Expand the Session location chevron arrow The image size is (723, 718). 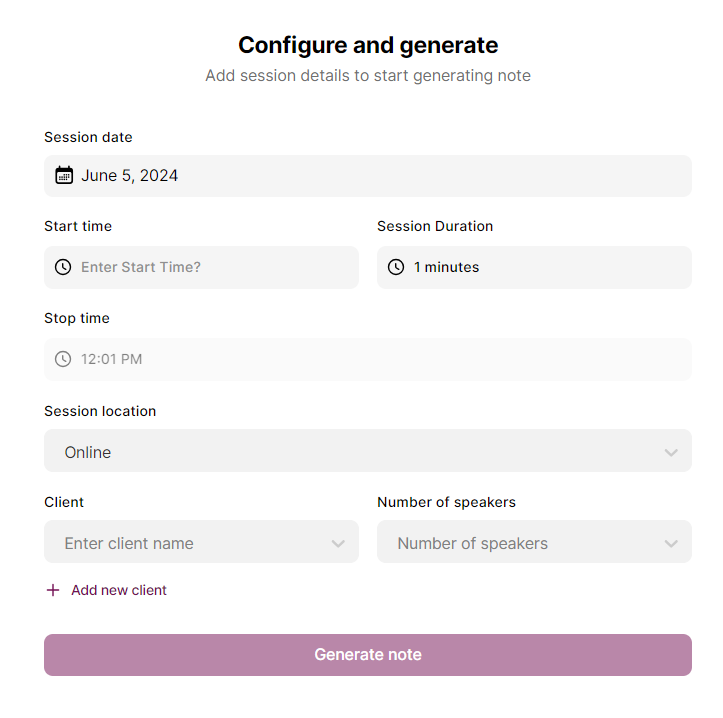pyautogui.click(x=671, y=452)
